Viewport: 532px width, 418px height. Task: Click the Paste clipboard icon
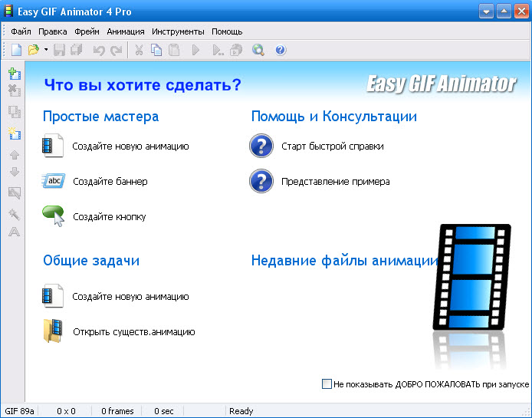pyautogui.click(x=174, y=51)
